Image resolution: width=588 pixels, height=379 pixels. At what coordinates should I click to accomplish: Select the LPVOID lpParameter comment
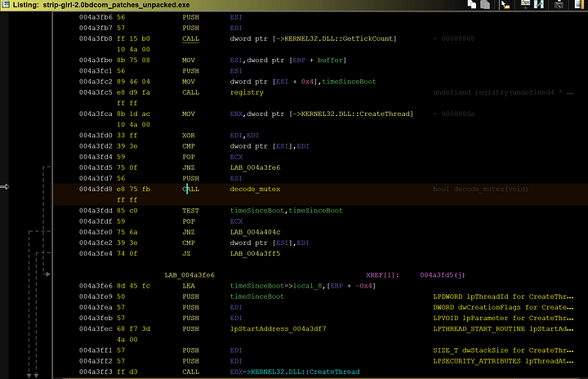[x=503, y=319]
